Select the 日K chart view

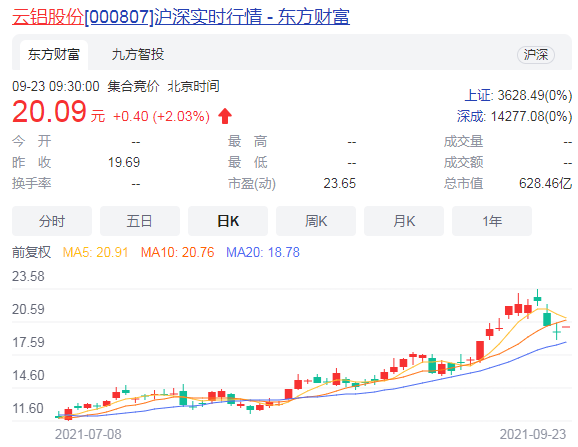228,221
